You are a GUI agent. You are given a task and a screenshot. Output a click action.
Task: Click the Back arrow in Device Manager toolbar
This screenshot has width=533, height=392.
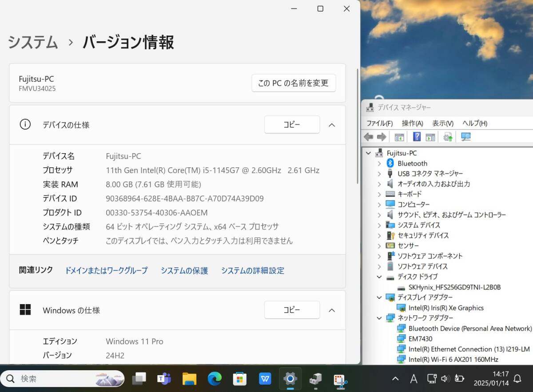[x=368, y=137]
